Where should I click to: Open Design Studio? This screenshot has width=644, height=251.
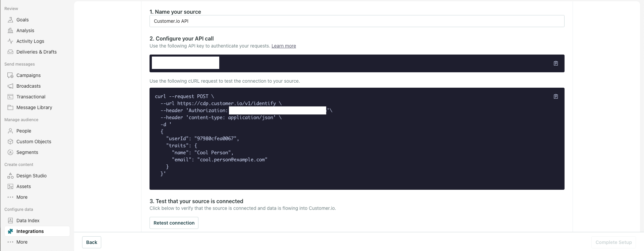tap(32, 176)
